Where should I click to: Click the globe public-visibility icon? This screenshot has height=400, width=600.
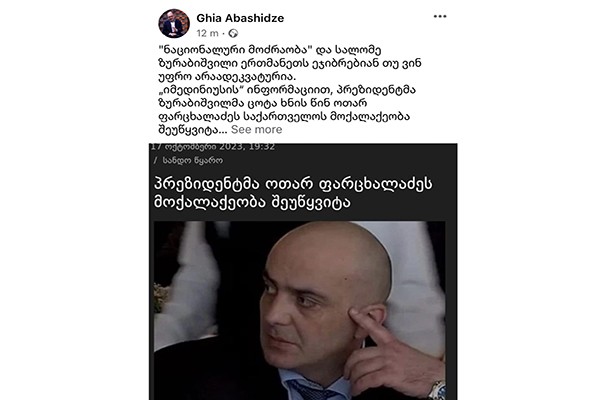pos(233,34)
